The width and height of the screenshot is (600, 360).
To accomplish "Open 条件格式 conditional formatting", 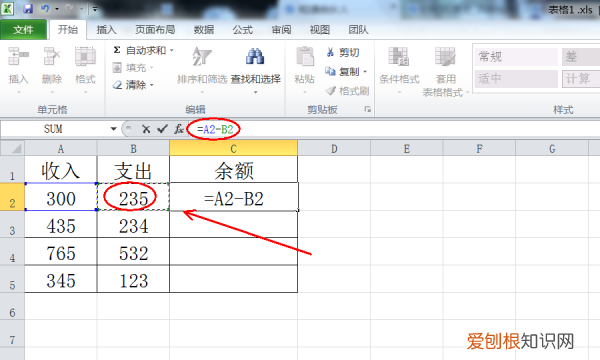I will (x=399, y=69).
